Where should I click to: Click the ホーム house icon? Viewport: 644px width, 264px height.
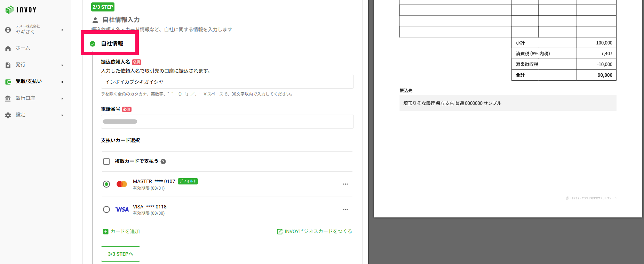tap(8, 48)
